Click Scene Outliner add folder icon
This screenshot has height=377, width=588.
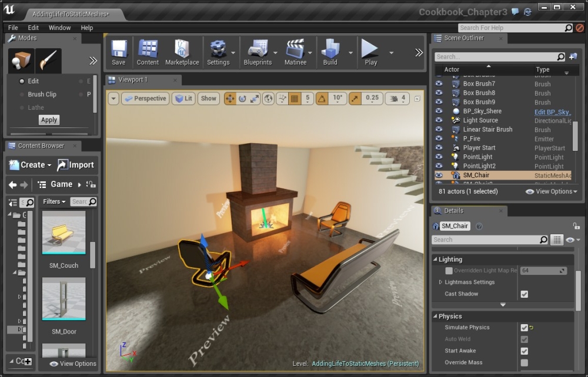coord(573,56)
